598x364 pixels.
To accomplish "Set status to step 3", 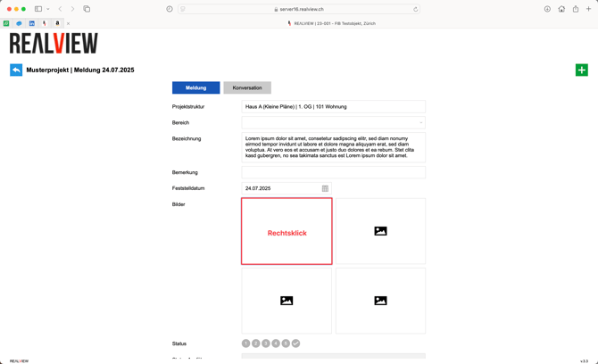I will (x=266, y=343).
